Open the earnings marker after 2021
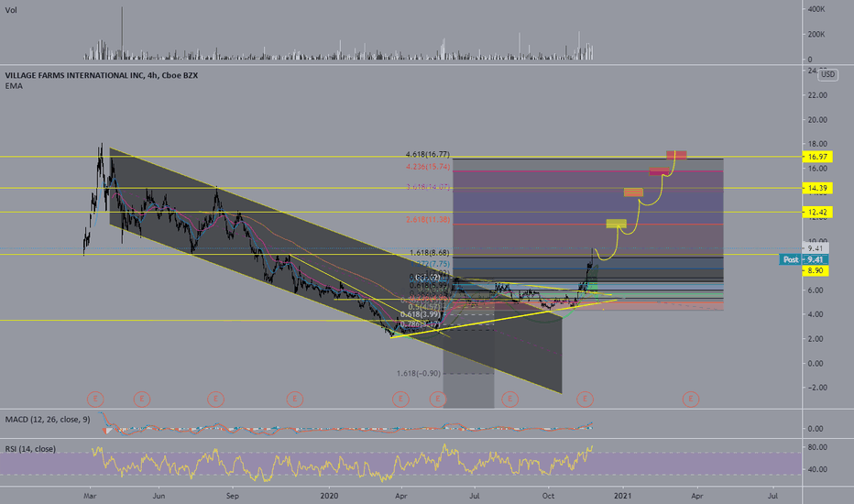854x504 pixels. pos(691,400)
